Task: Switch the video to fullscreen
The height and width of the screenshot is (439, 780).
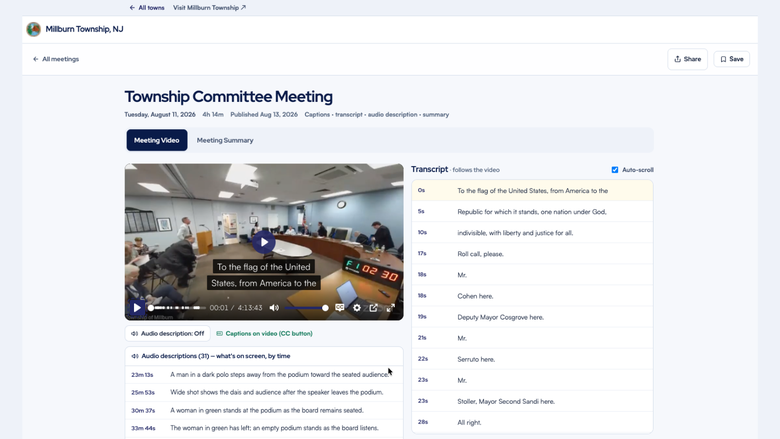Action: [x=390, y=308]
